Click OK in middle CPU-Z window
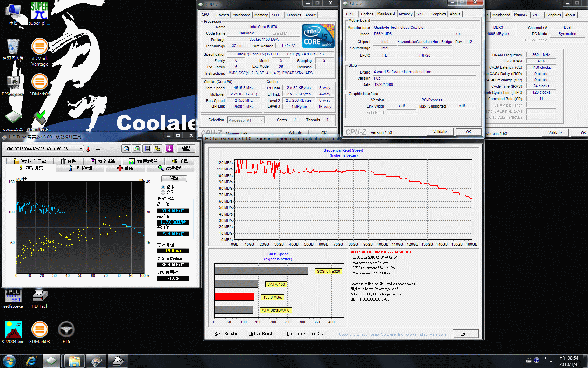Image resolution: width=588 pixels, height=368 pixels. [468, 132]
